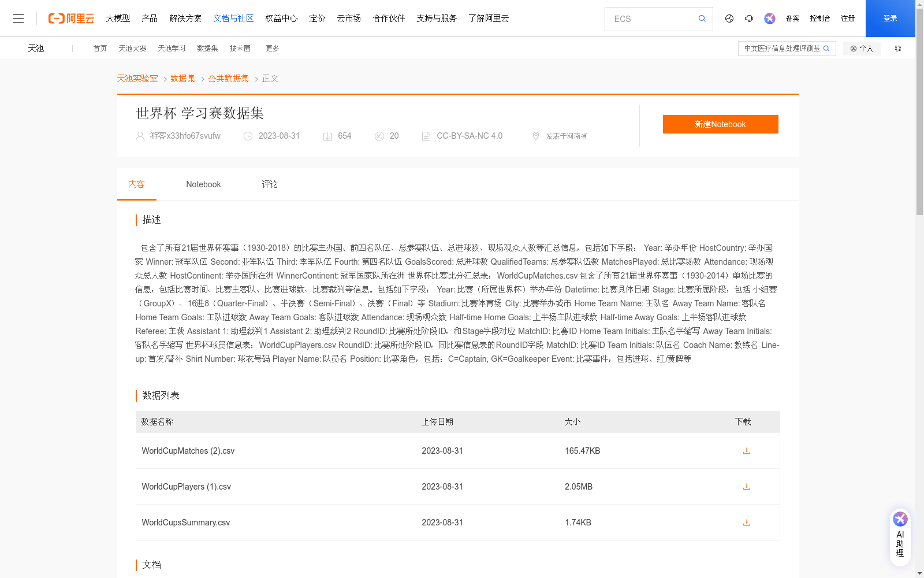The height and width of the screenshot is (578, 924).
Task: Open the globe region selector icon
Action: click(729, 18)
